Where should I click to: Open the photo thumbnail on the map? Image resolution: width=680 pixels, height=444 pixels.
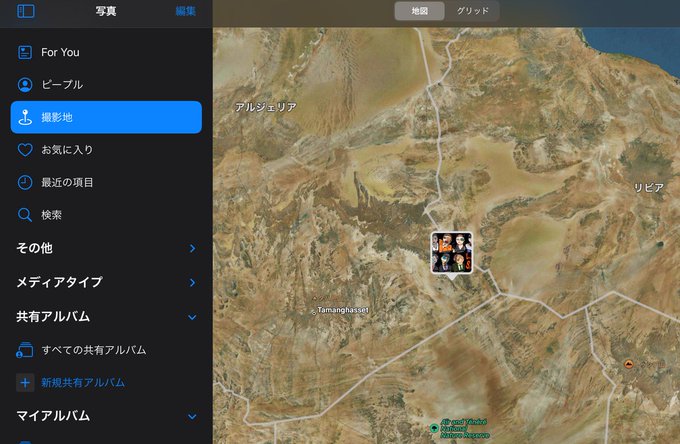[451, 253]
